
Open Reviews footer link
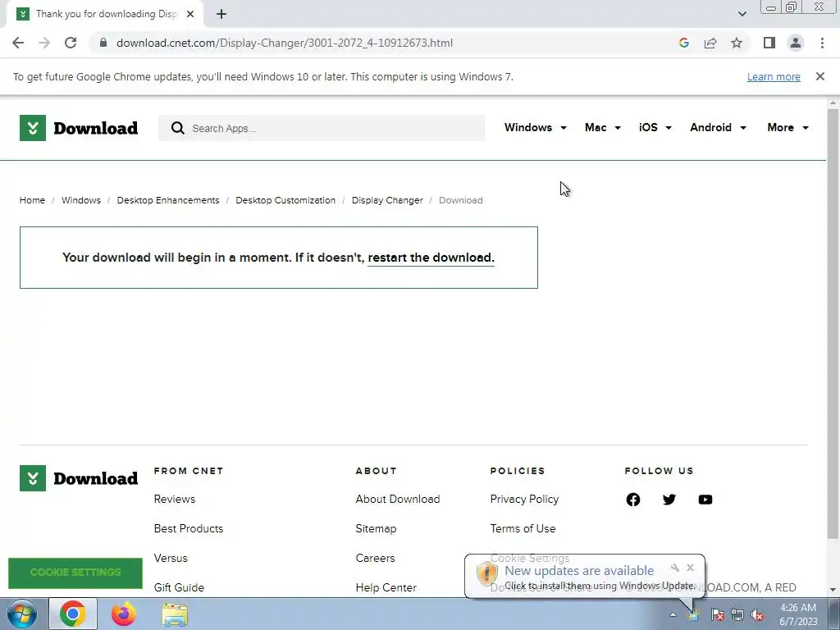click(174, 499)
